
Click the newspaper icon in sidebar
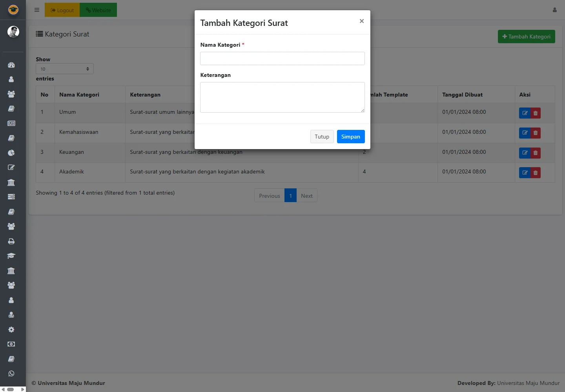click(11, 123)
